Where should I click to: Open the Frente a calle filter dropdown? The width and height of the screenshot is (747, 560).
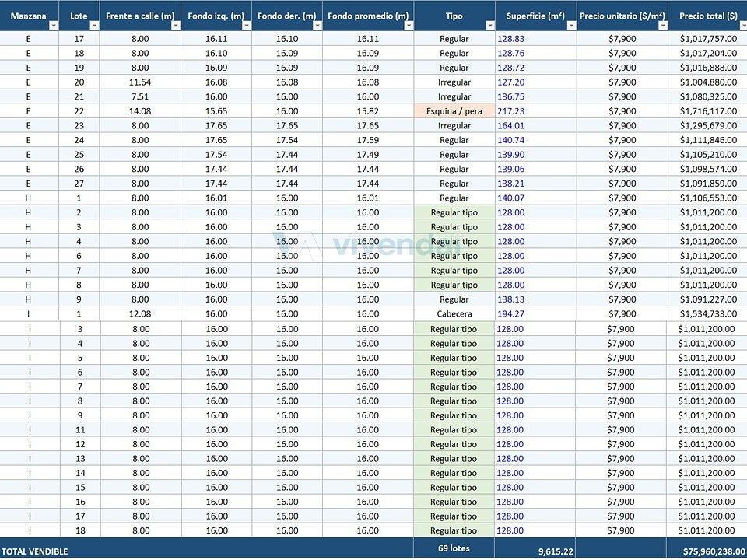point(176,26)
